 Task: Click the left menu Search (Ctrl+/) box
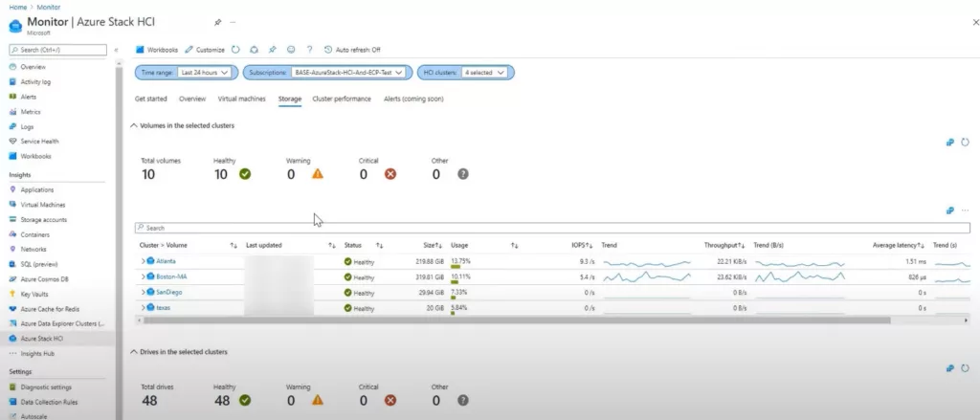pyautogui.click(x=57, y=50)
